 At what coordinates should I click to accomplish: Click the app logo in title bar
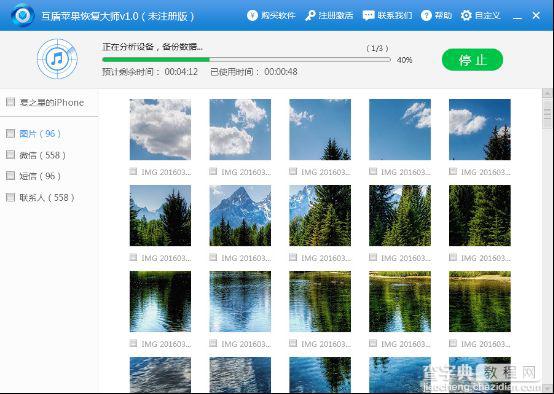pyautogui.click(x=22, y=15)
